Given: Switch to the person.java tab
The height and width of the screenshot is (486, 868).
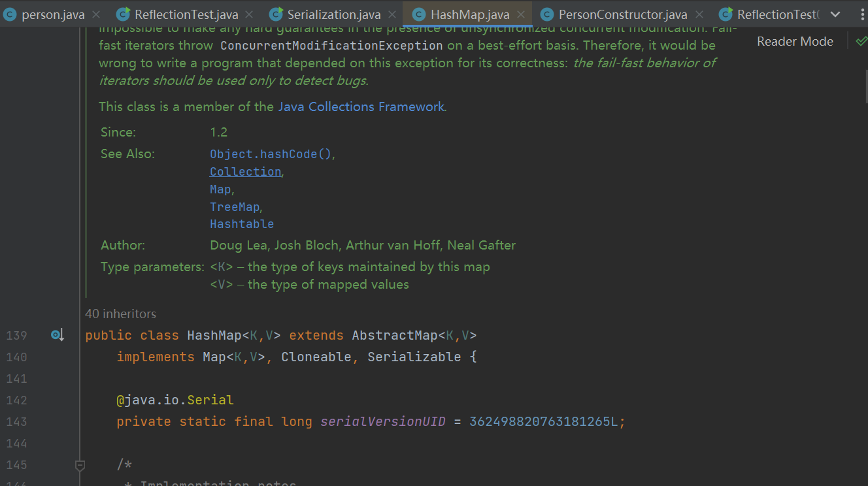Looking at the screenshot, I should 53,14.
